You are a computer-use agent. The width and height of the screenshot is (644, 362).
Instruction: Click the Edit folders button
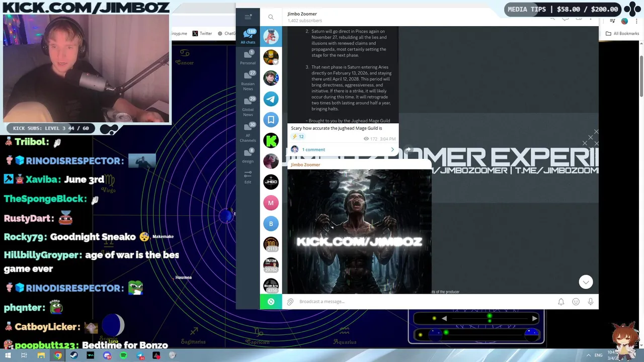pyautogui.click(x=248, y=177)
